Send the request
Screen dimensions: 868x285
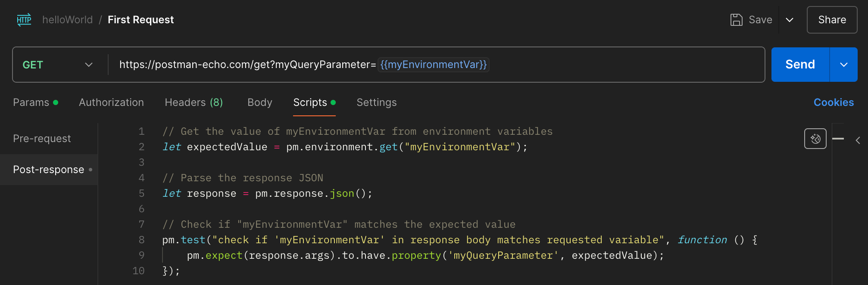pos(800,65)
